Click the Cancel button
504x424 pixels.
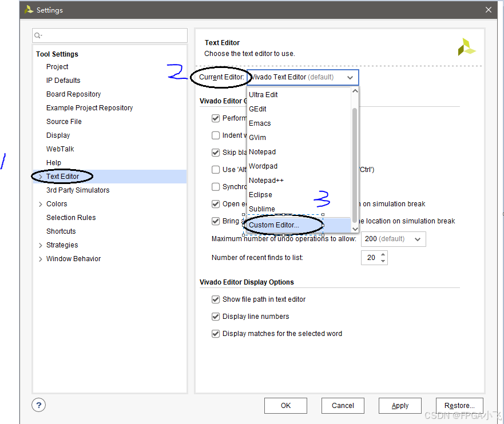(343, 406)
